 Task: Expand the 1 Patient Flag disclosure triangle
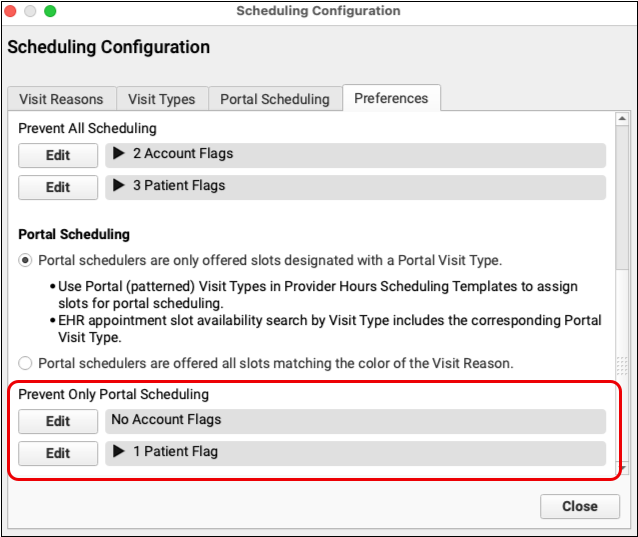[x=119, y=452]
